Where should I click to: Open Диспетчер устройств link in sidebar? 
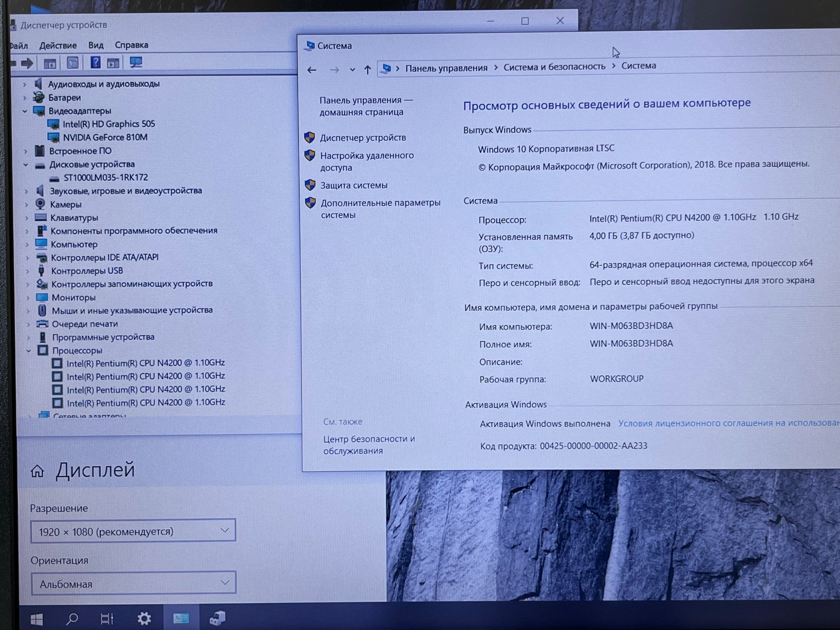363,138
